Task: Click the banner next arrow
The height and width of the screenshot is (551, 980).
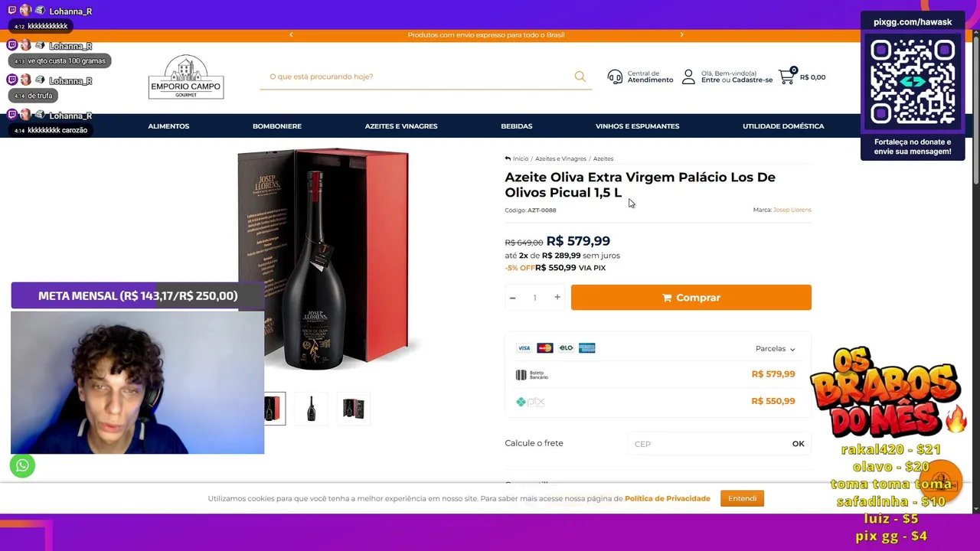Action: [681, 34]
